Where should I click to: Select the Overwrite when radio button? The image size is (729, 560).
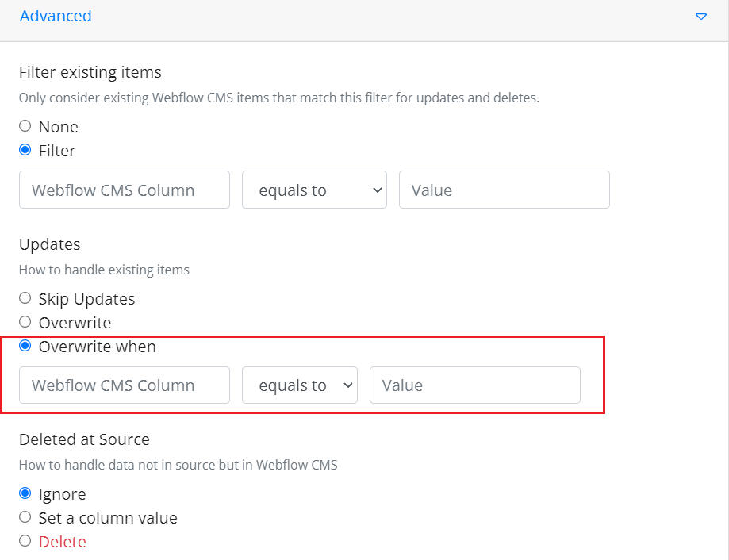(x=25, y=346)
